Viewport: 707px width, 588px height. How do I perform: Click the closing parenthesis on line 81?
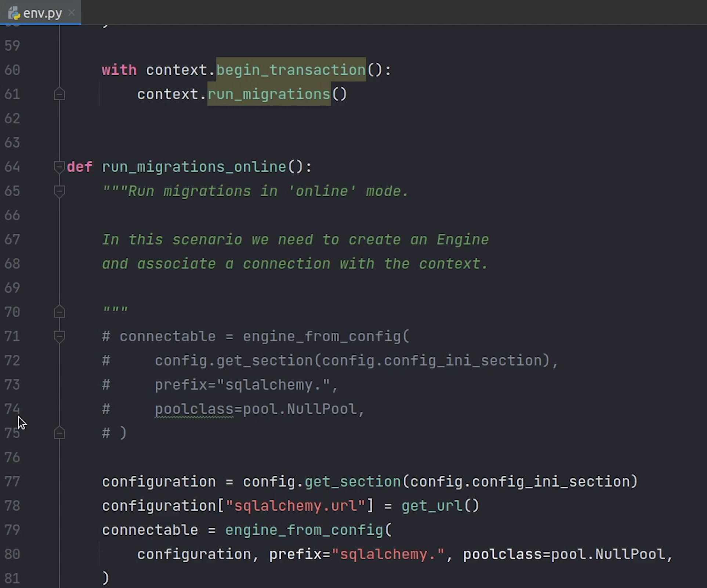pyautogui.click(x=106, y=578)
